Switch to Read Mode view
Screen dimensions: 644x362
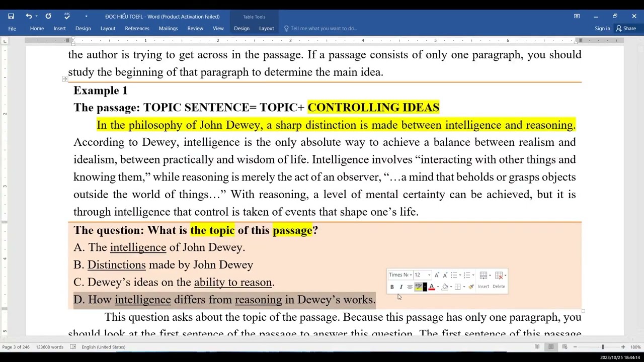click(537, 347)
